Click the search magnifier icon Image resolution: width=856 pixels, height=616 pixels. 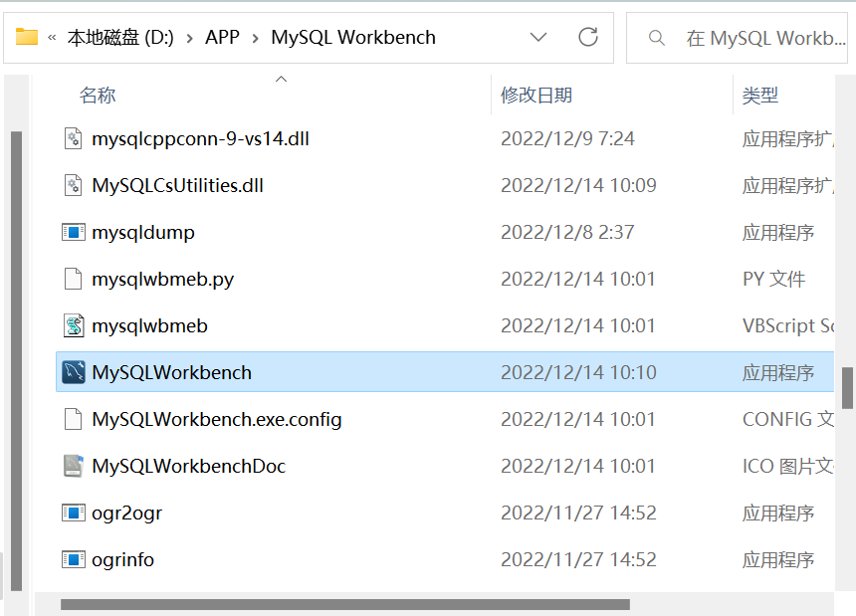[x=656, y=38]
